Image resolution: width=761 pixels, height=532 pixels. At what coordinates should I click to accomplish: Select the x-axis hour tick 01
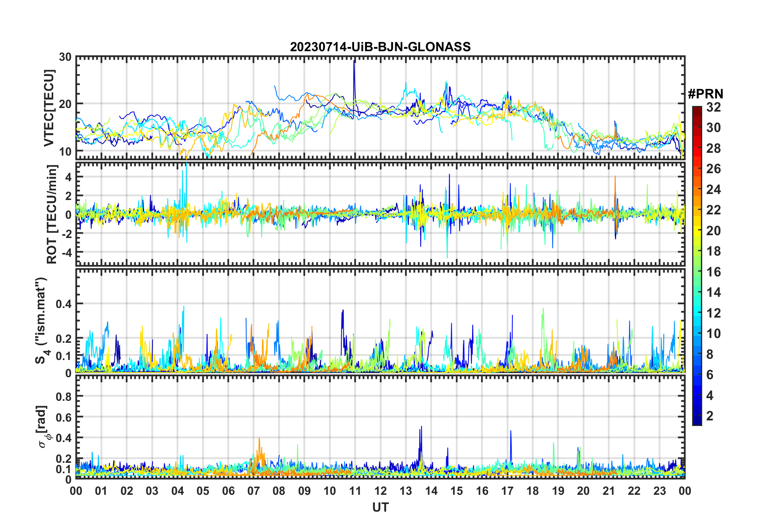point(101,491)
